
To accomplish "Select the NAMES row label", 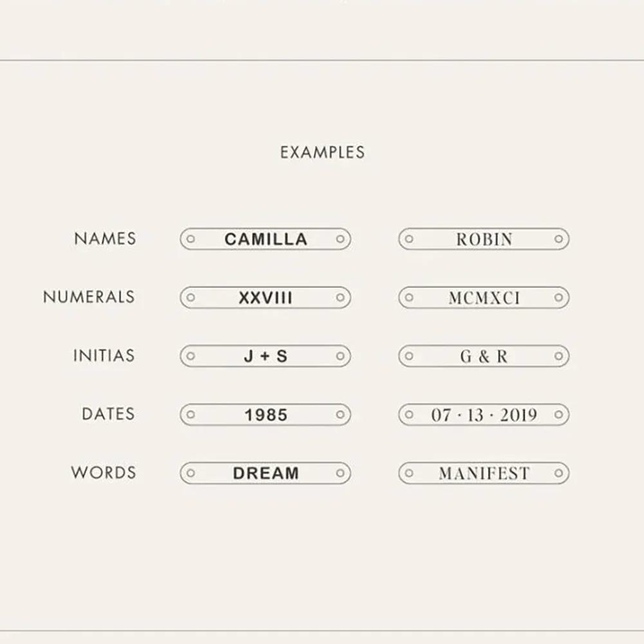I will pyautogui.click(x=105, y=239).
